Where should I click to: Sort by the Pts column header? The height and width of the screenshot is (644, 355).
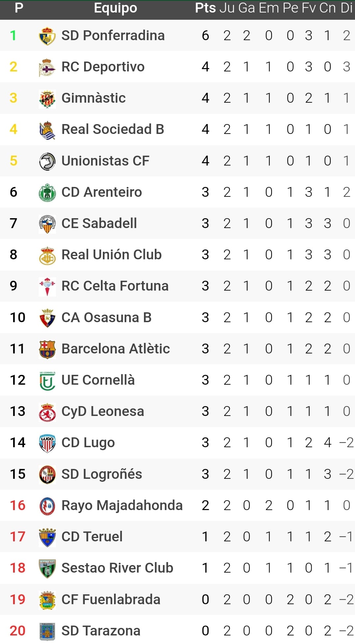tap(205, 8)
